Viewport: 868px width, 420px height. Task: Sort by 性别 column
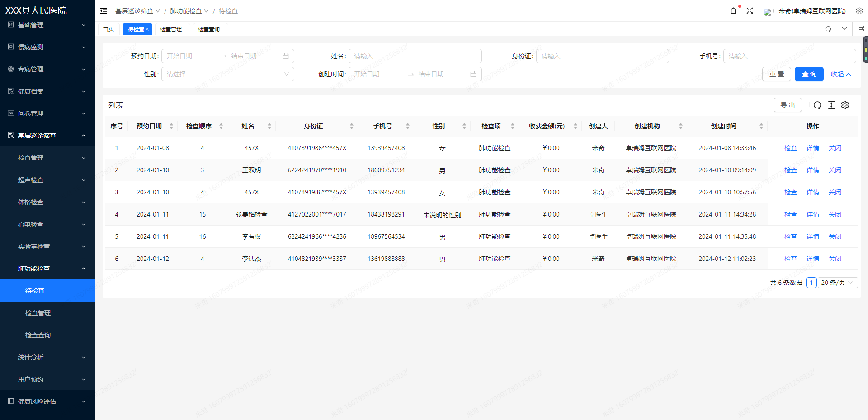[x=464, y=126]
